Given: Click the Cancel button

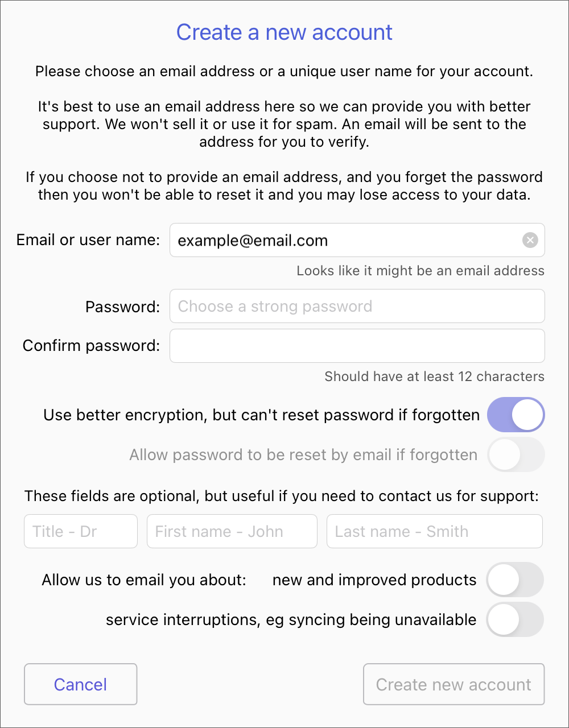Looking at the screenshot, I should point(80,684).
